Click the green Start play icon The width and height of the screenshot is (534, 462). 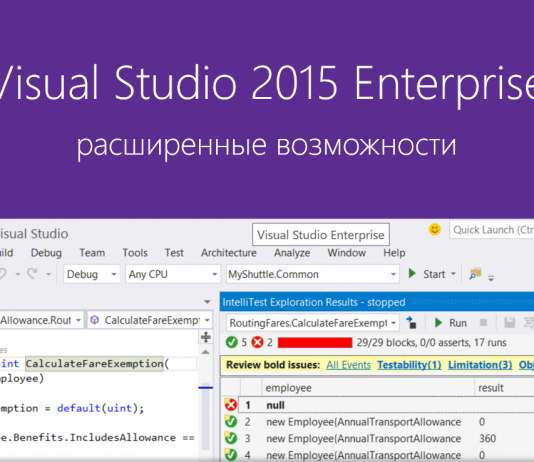[x=412, y=273]
